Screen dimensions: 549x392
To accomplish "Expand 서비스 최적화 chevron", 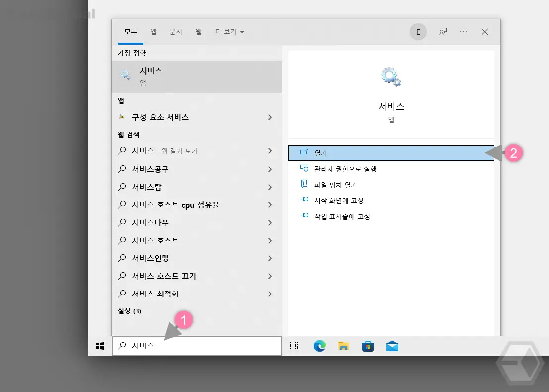I will tap(270, 294).
